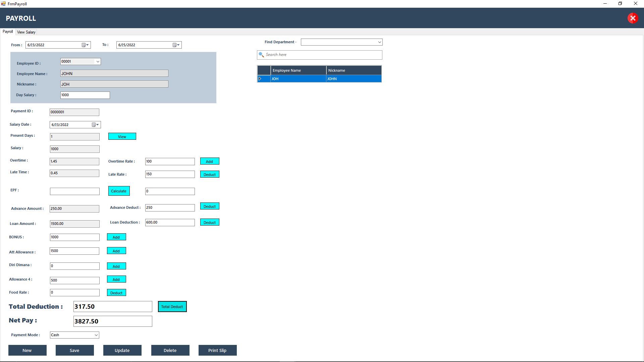Switch to the View Salary tab
644x362 pixels.
[x=26, y=32]
